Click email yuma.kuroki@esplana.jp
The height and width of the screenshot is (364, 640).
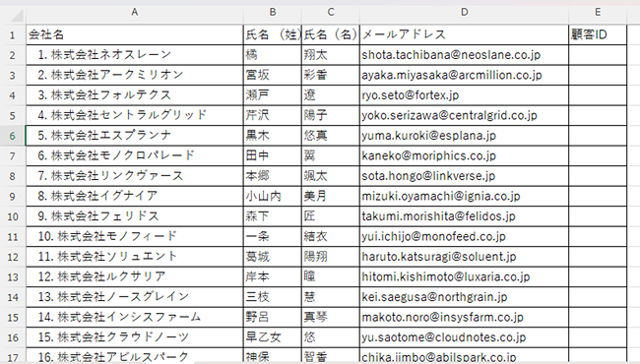(x=464, y=136)
